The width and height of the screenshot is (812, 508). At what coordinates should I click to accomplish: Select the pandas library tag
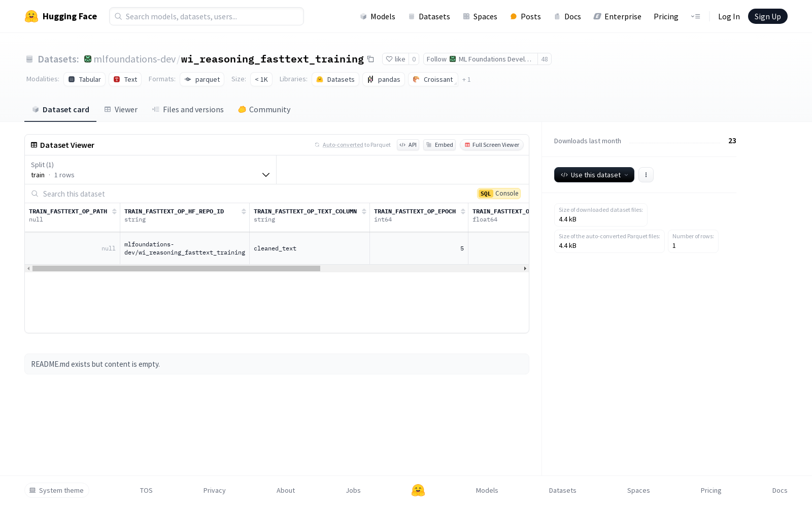tap(384, 79)
